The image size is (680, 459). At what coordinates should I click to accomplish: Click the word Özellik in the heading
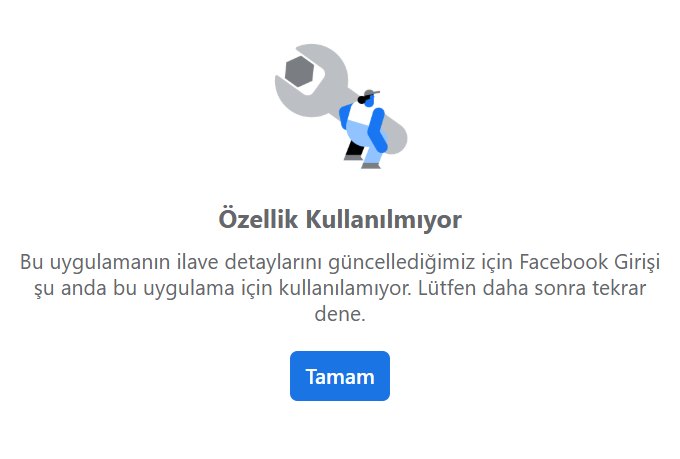point(258,219)
